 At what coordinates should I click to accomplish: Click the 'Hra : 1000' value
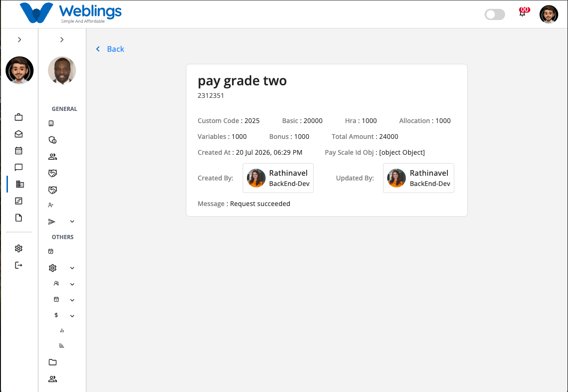(x=361, y=121)
